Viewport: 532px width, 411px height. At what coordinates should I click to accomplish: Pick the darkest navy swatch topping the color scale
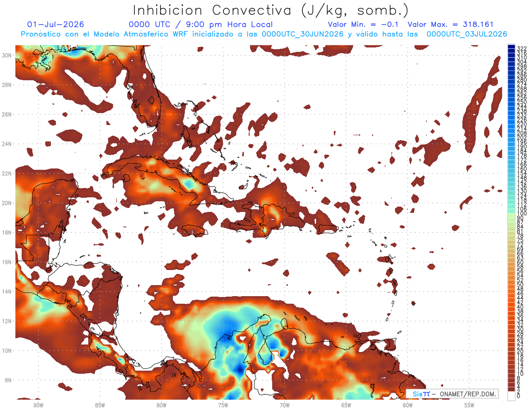tap(512, 47)
